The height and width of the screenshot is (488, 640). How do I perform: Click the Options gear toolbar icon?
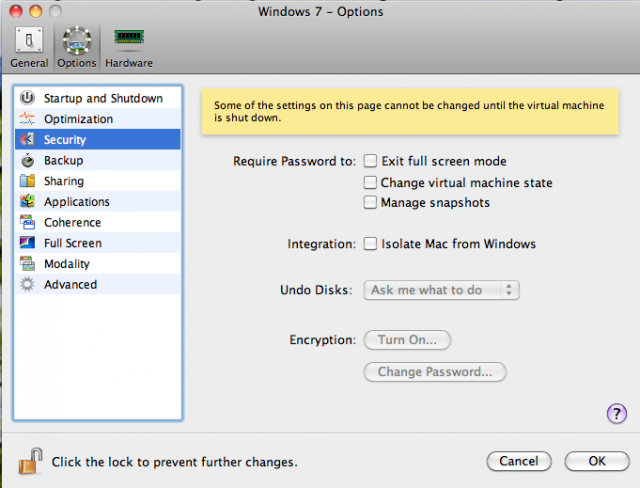pyautogui.click(x=76, y=40)
